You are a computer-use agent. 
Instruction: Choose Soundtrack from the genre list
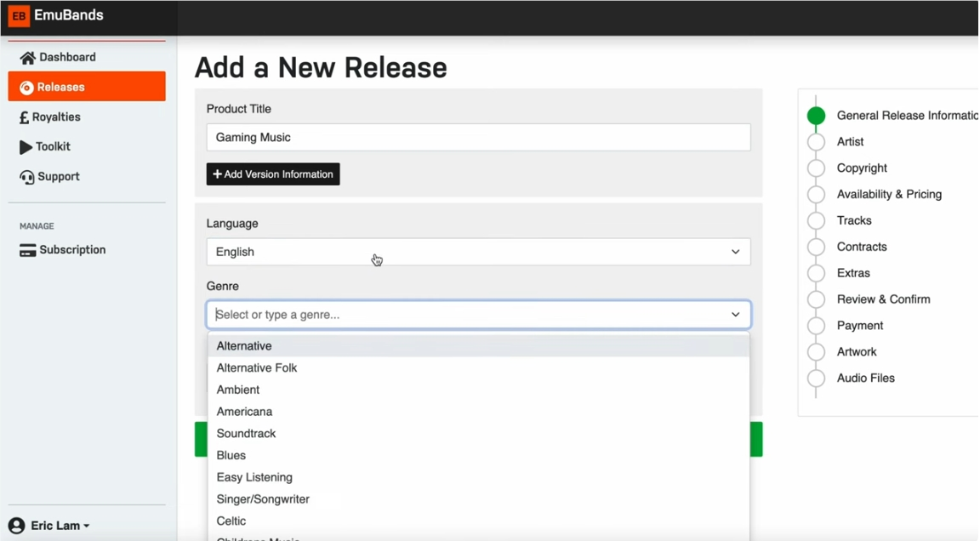point(246,434)
